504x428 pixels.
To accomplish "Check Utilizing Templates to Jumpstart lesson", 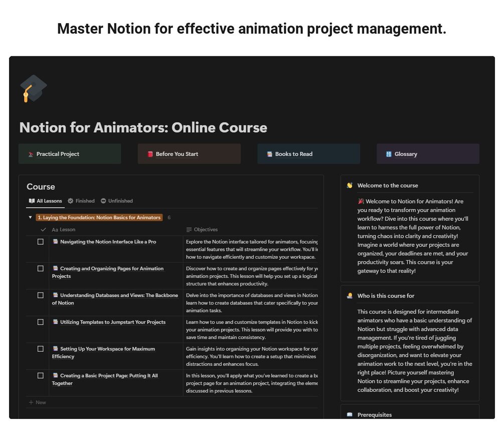I will pos(41,322).
